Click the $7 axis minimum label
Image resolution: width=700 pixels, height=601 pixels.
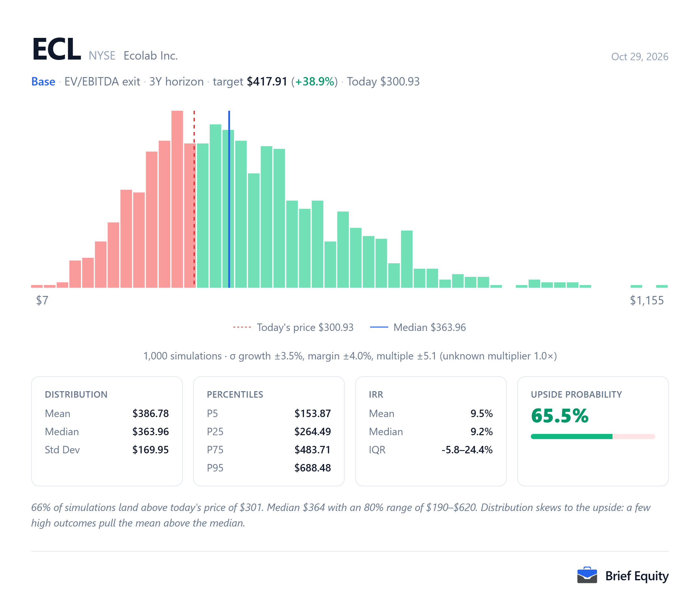42,300
